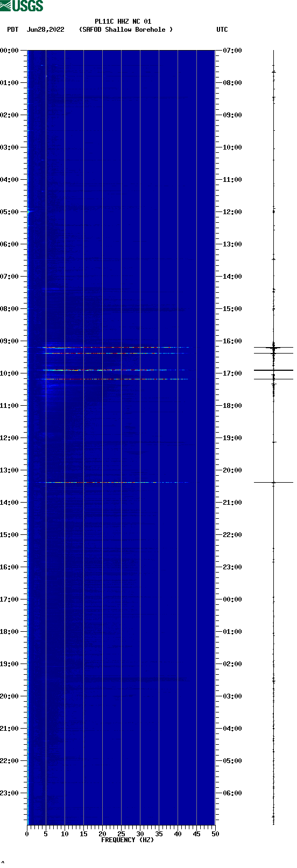Click the 07:00 UTC time label

232,51
